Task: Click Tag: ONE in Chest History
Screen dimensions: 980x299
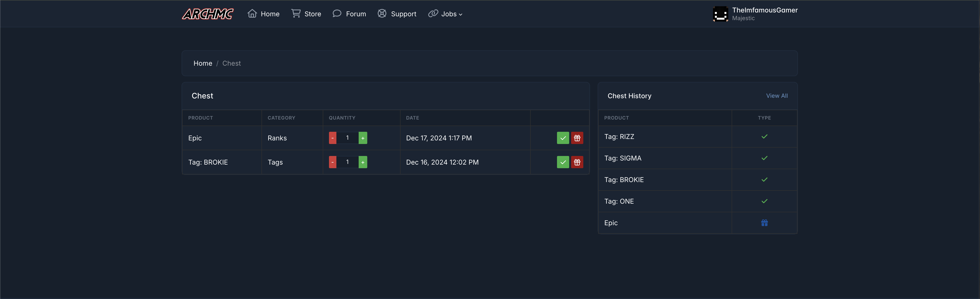Action: point(618,201)
